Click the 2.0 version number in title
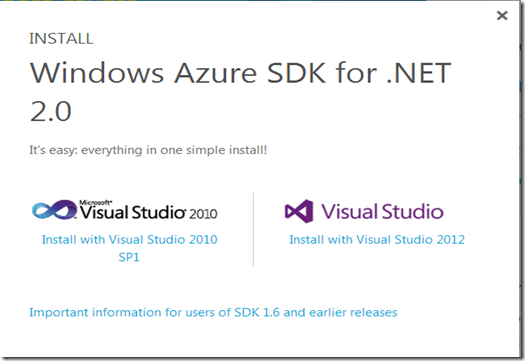This screenshot has width=525, height=361. click(51, 111)
